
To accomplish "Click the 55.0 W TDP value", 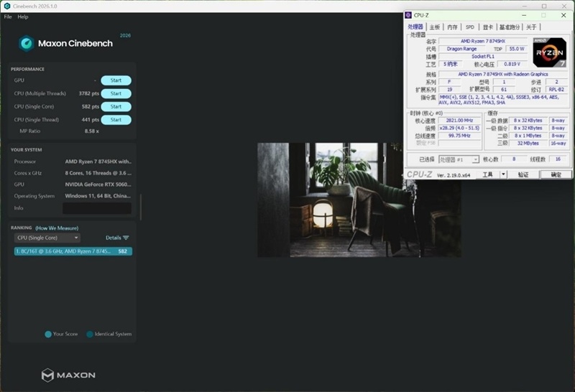I will [517, 49].
